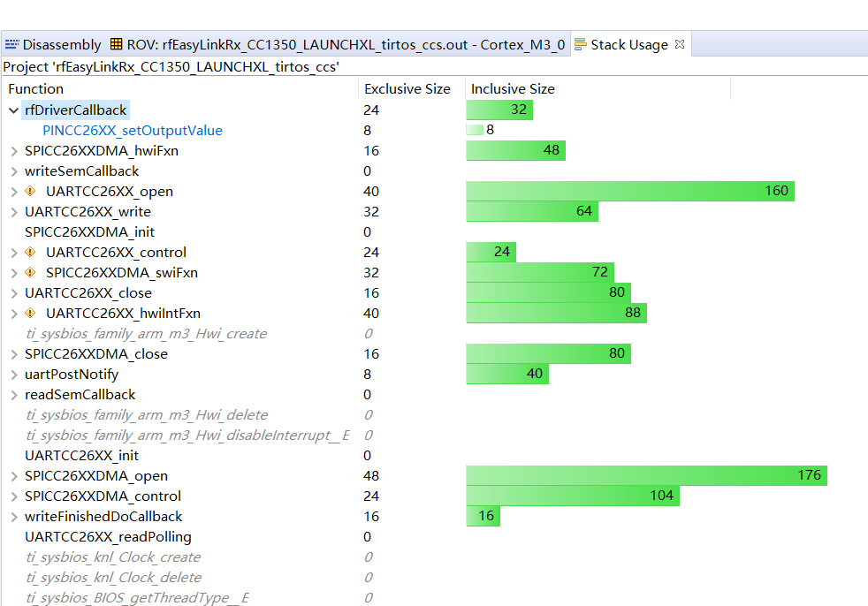Screen dimensions: 868x606
Task: Select the Stack Usage tab
Action: [x=628, y=44]
